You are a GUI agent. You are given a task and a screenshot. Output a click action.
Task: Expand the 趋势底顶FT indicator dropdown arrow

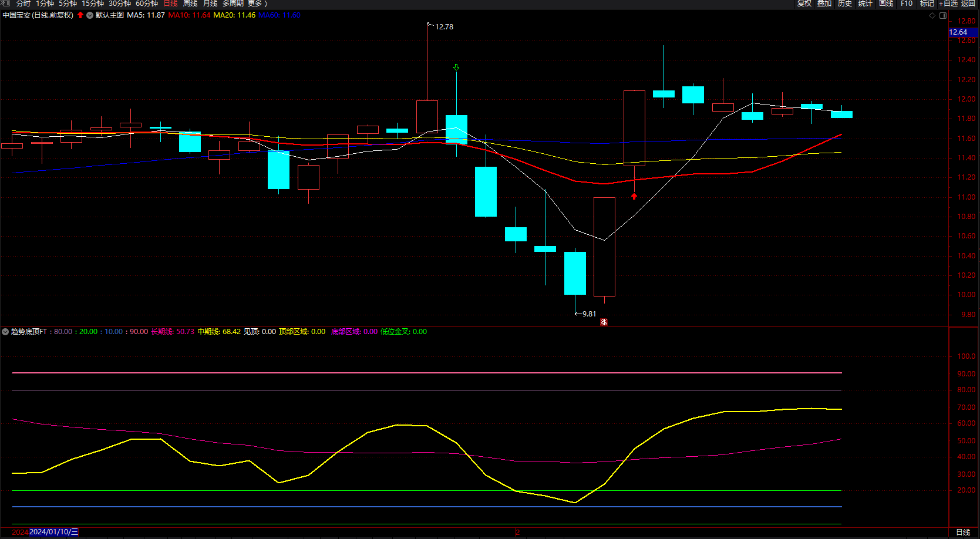(5, 332)
